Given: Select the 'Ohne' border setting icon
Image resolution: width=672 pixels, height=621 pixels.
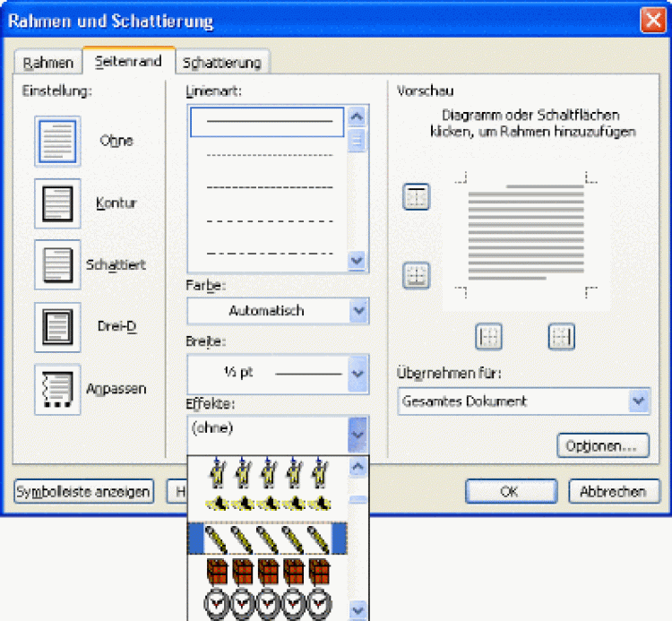Looking at the screenshot, I should click(57, 142).
